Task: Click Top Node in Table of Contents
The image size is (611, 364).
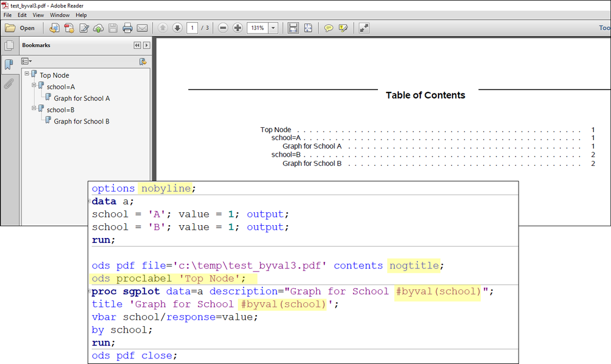Action: coord(276,130)
